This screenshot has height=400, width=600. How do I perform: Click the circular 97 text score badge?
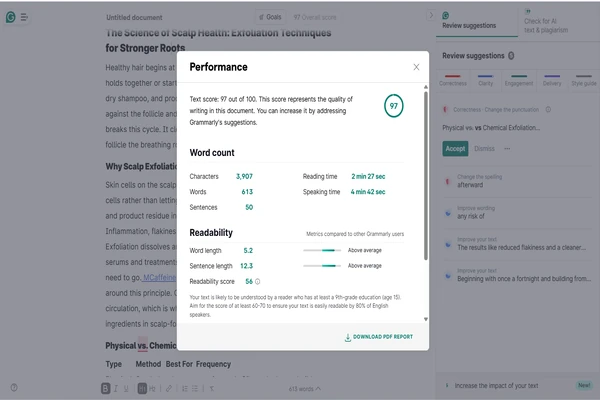(394, 106)
